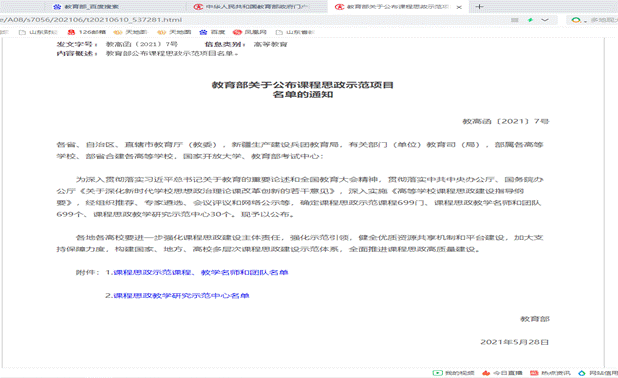Screen dimensions: 618x378
Task: Switch to the 教育部_百度搜索 tab
Action: pos(86,7)
